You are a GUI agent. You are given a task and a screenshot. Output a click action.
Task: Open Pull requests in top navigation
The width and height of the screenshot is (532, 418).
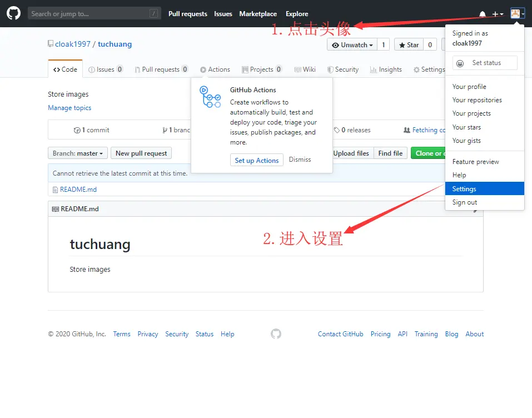click(188, 14)
